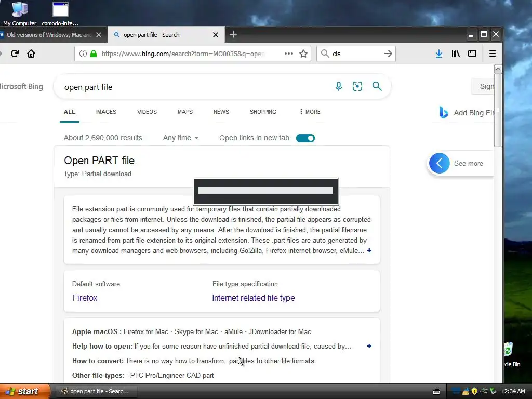Open My Computer desktop icon
532x399 pixels.
[x=20, y=14]
